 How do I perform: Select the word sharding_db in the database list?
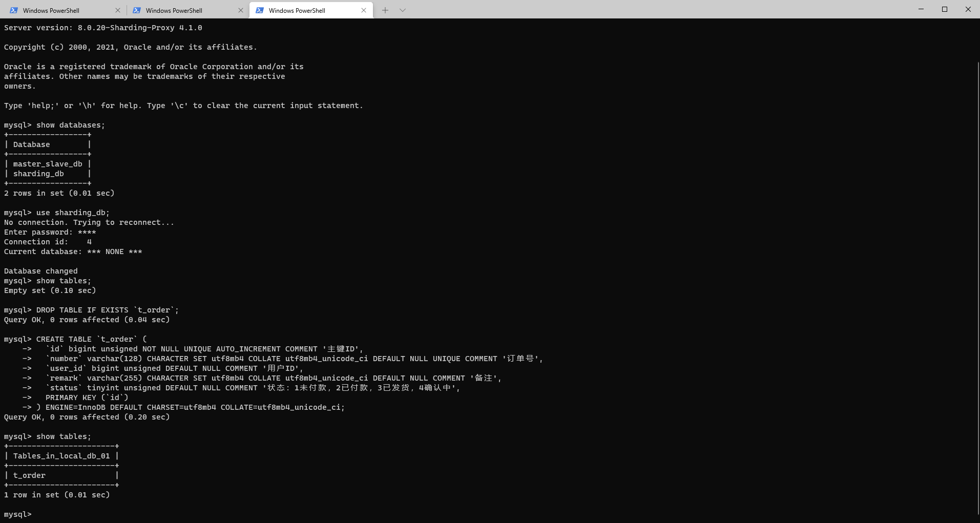coord(38,173)
